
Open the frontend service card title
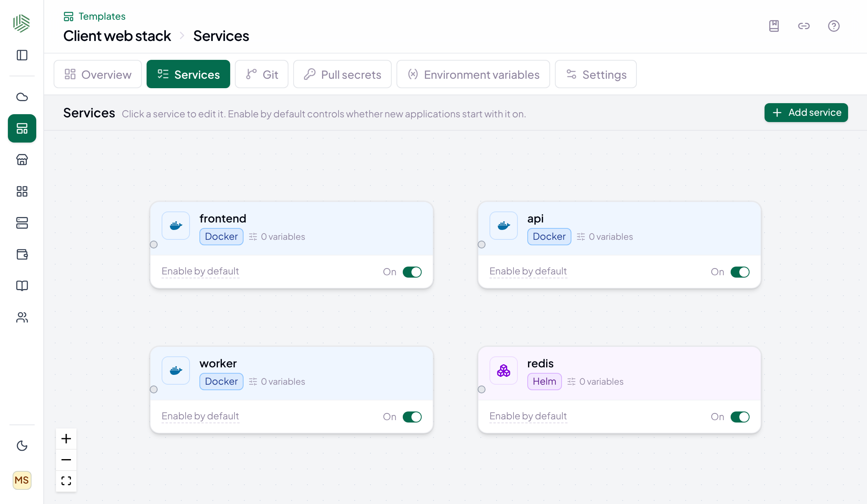point(223,219)
